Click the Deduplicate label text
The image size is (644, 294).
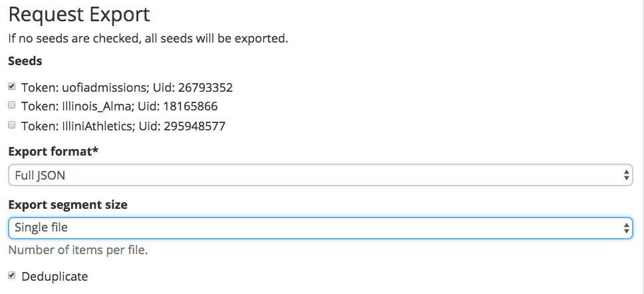[55, 276]
